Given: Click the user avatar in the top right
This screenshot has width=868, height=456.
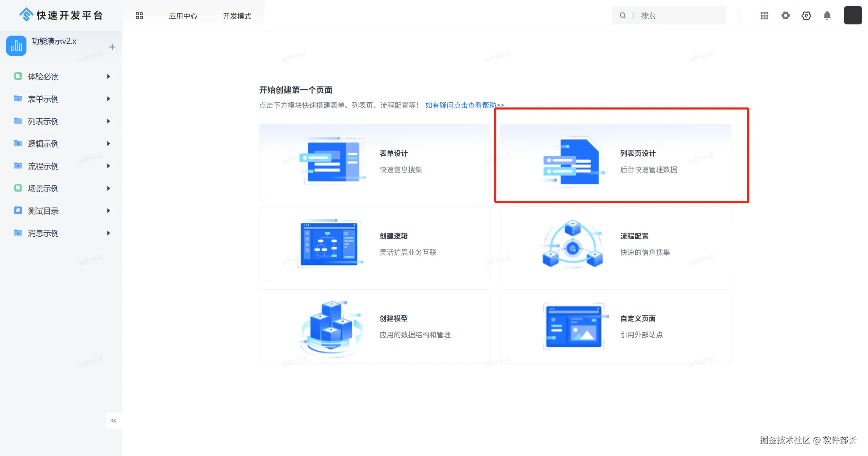Looking at the screenshot, I should [x=853, y=15].
